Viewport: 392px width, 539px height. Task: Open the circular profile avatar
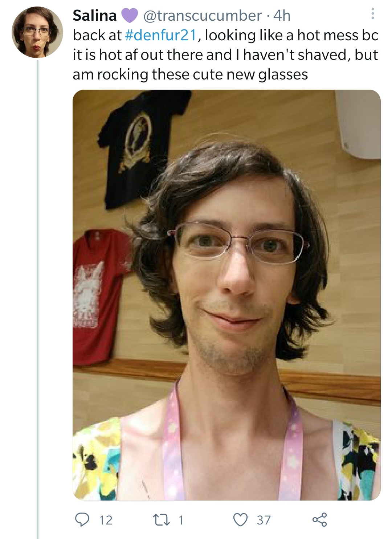coord(37,32)
